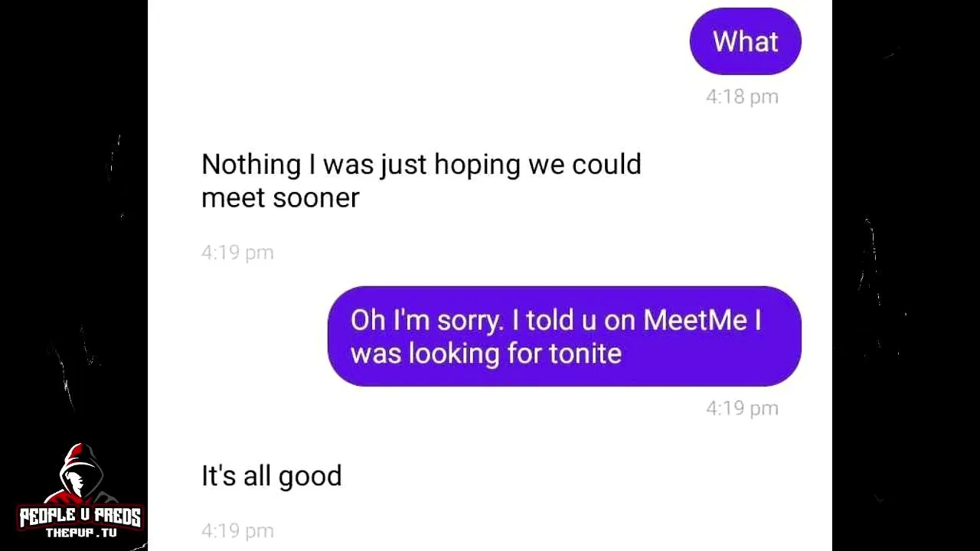Click the word "good" in last message
Screen dimensions: 980x551
310,476
